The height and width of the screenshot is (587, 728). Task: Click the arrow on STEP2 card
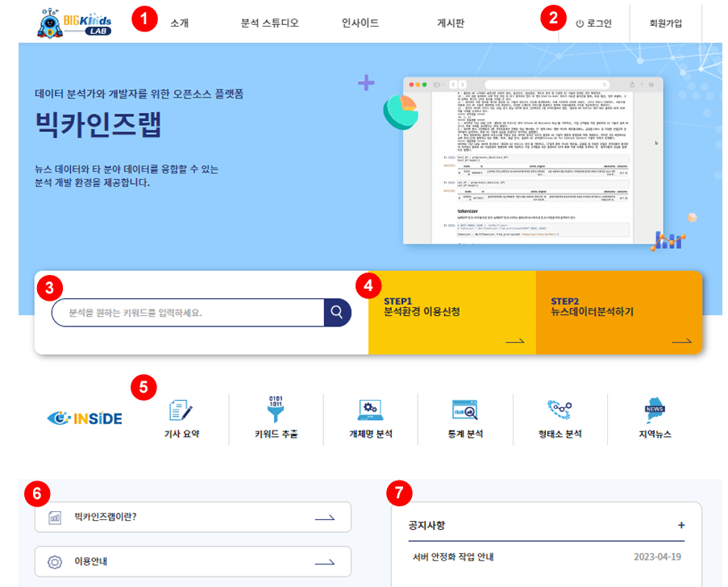tap(681, 341)
